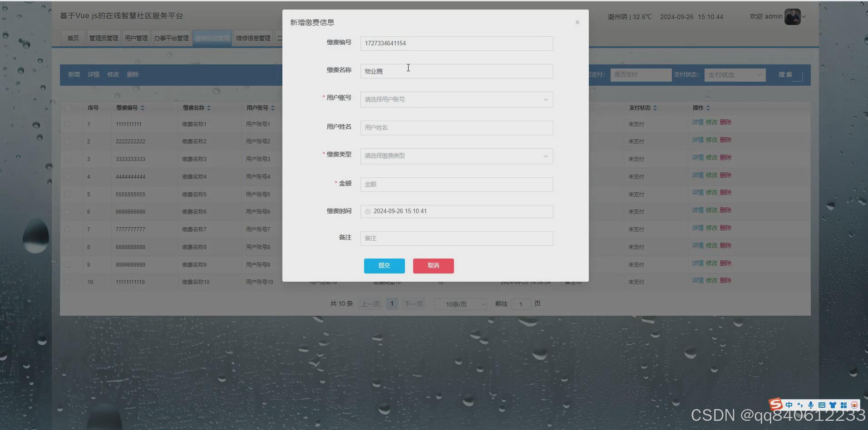
Task: Check the checkbox for row 1111111111
Action: click(68, 124)
